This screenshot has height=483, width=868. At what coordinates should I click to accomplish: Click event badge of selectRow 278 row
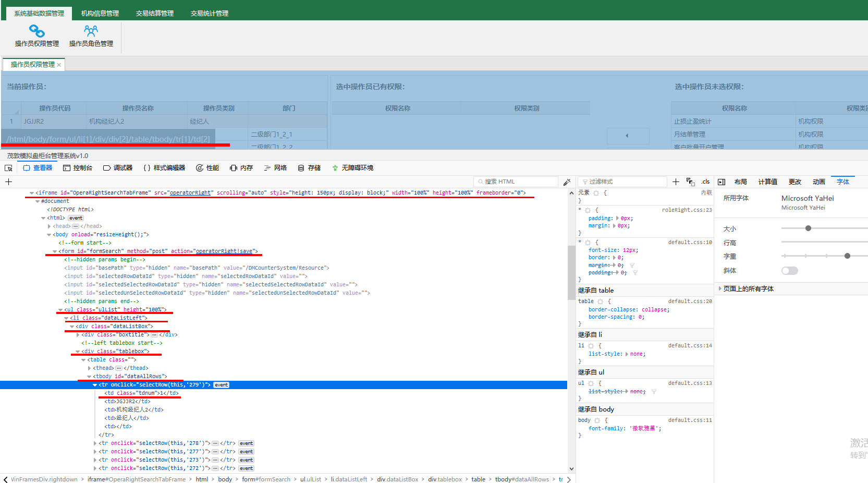click(x=247, y=443)
